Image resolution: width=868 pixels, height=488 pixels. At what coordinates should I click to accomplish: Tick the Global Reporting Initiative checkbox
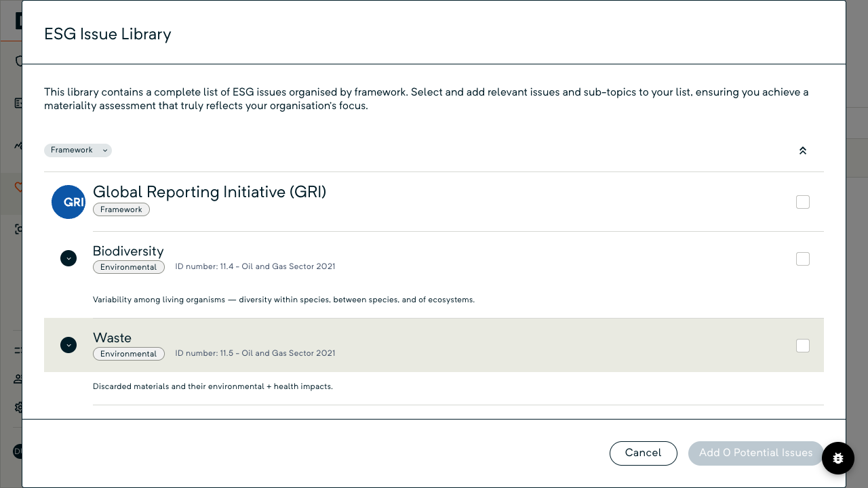pos(803,202)
